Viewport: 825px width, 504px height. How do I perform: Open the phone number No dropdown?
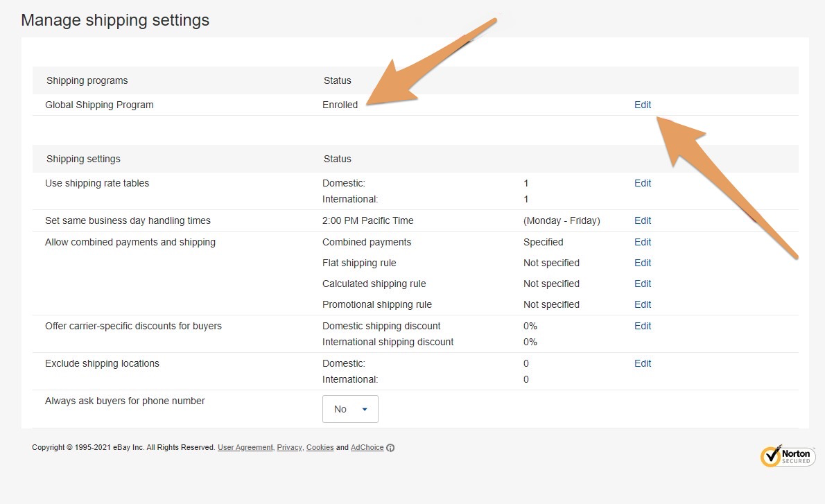(350, 409)
